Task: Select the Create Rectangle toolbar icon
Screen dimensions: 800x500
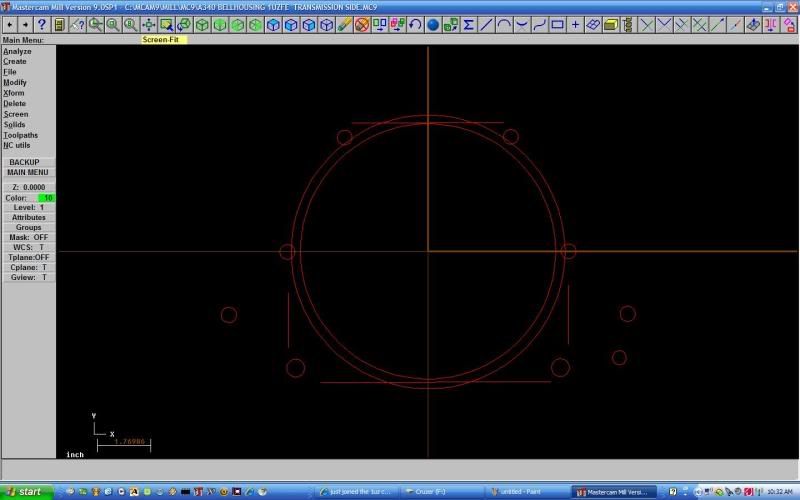Action: click(557, 24)
